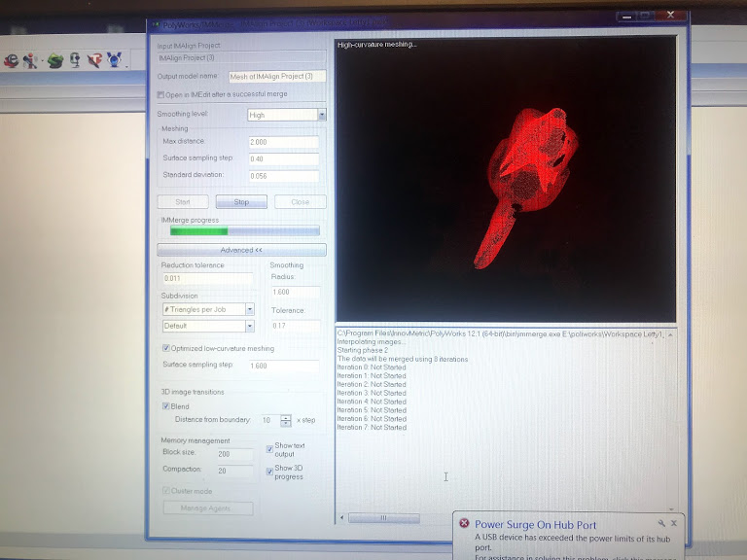Click the Distance from boundary value 10
Screen dimensions: 747x560
click(x=269, y=420)
